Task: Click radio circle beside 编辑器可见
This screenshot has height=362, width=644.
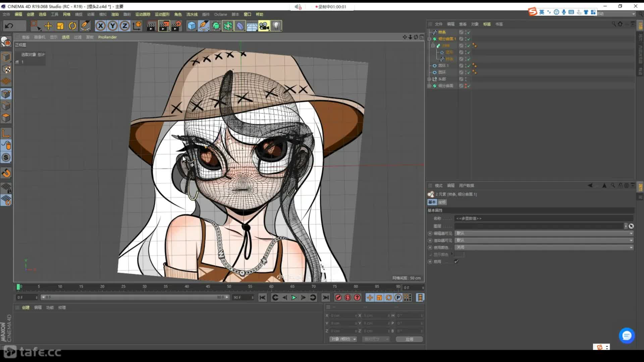Action: pos(430,233)
